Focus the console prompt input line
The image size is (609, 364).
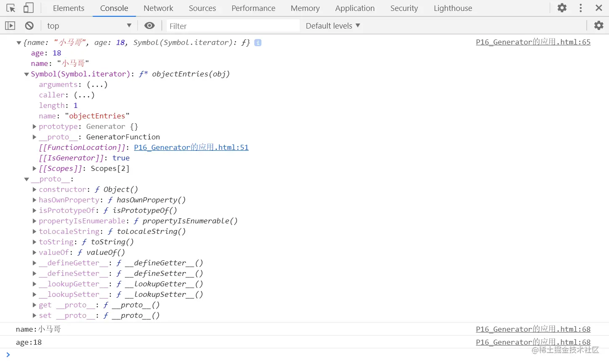point(304,355)
